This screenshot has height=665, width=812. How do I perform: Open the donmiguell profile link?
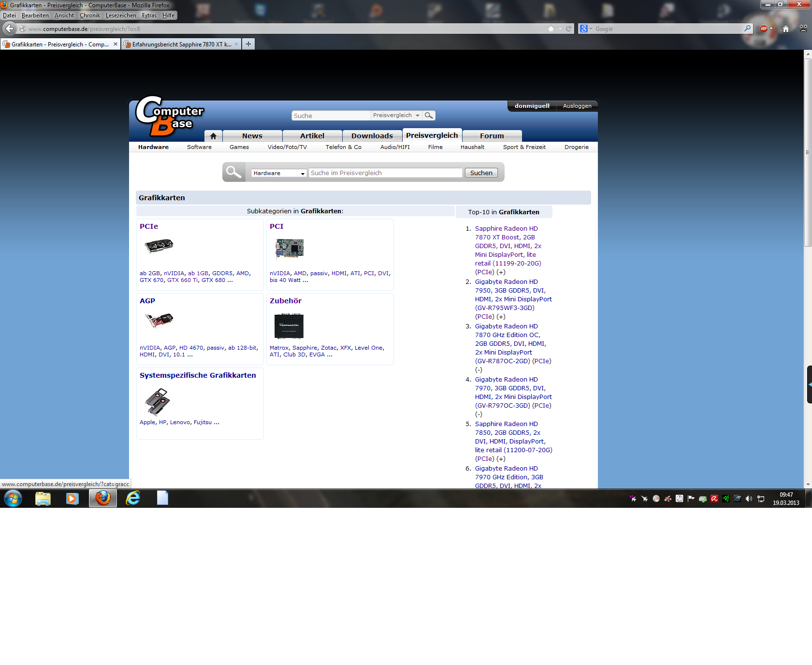532,106
